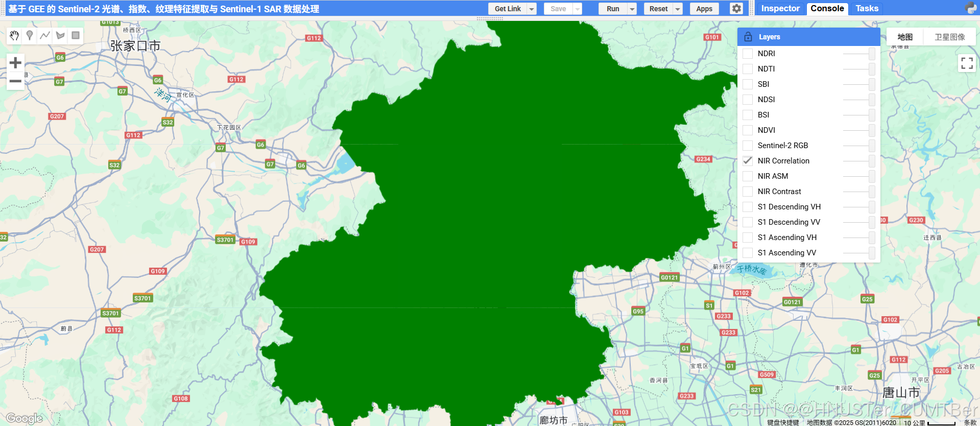
Task: Enable the NDRI layer checkbox
Action: (x=748, y=54)
